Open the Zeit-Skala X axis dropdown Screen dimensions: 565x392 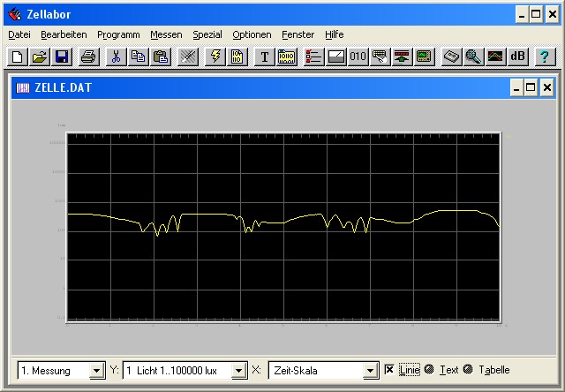point(371,371)
